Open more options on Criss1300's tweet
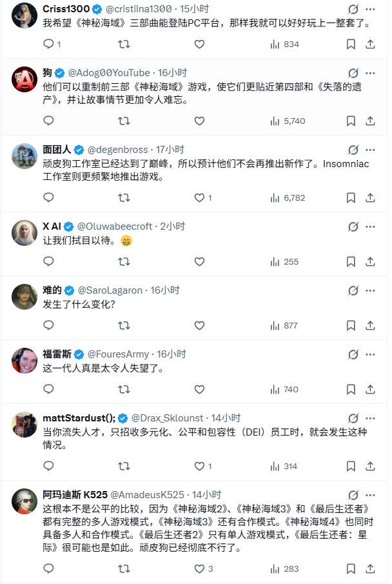392x584 pixels. pyautogui.click(x=369, y=8)
